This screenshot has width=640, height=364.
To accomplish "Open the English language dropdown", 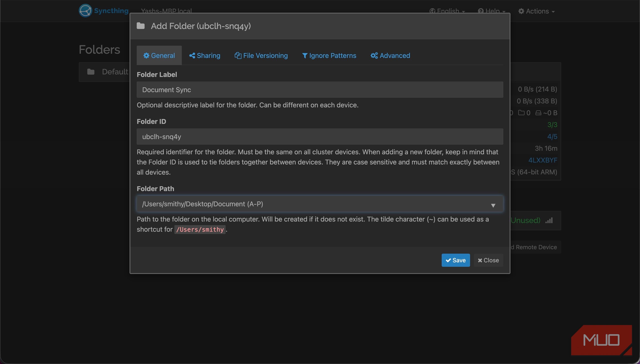I will pos(447,11).
